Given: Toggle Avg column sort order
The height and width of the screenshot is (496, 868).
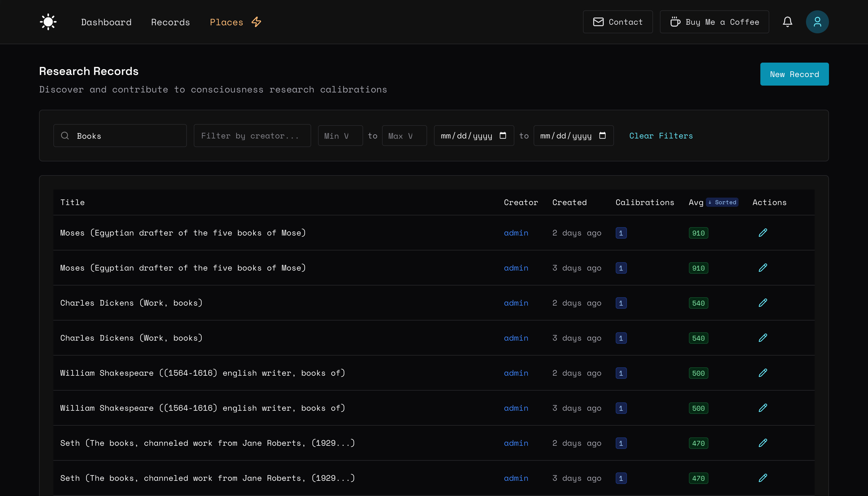Looking at the screenshot, I should point(696,202).
